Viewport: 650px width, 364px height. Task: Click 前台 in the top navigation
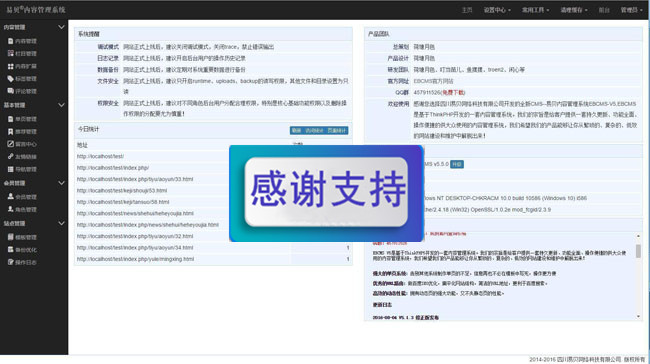[x=604, y=10]
